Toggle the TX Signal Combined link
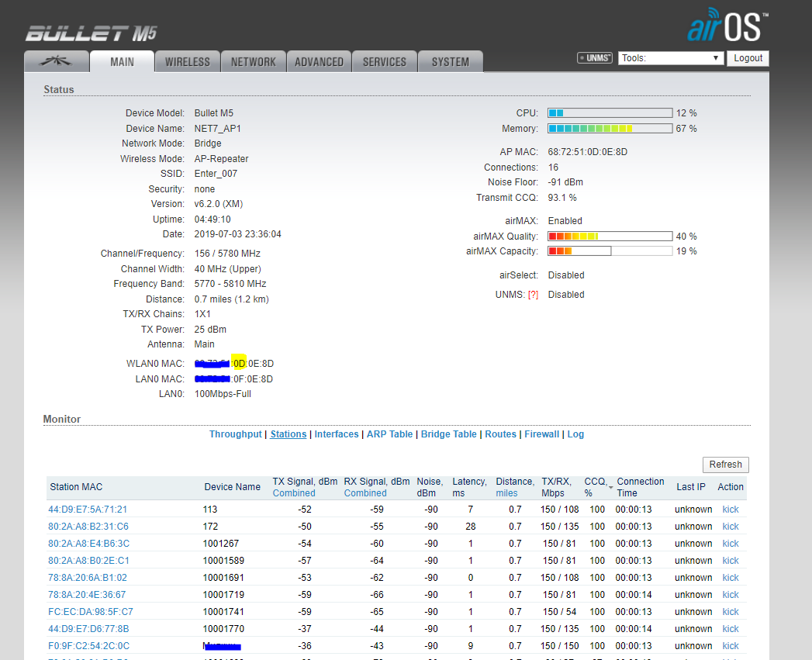 click(294, 493)
